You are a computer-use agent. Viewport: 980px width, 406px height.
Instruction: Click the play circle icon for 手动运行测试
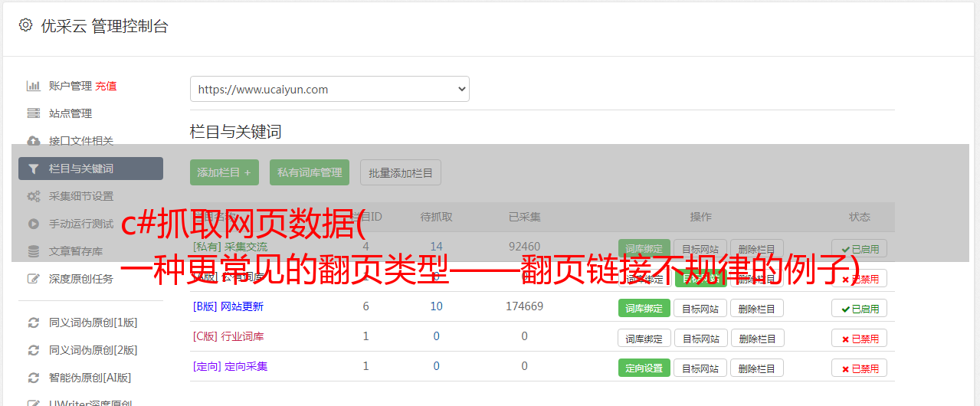tap(33, 224)
